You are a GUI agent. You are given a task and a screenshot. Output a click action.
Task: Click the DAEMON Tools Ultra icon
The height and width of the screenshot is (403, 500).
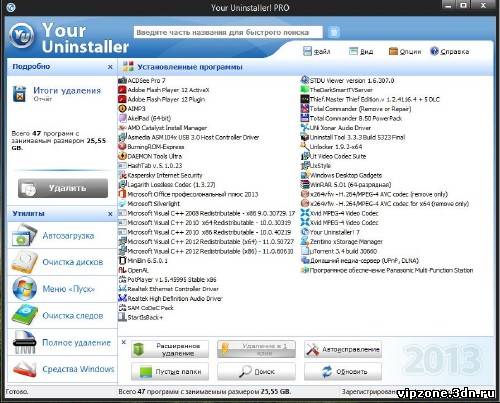coord(123,156)
